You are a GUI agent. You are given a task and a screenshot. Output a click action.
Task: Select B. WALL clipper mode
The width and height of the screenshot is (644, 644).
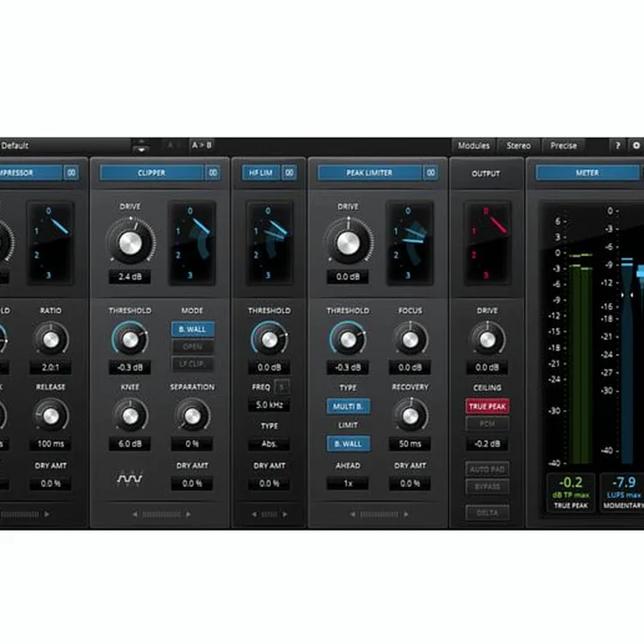[x=192, y=329]
